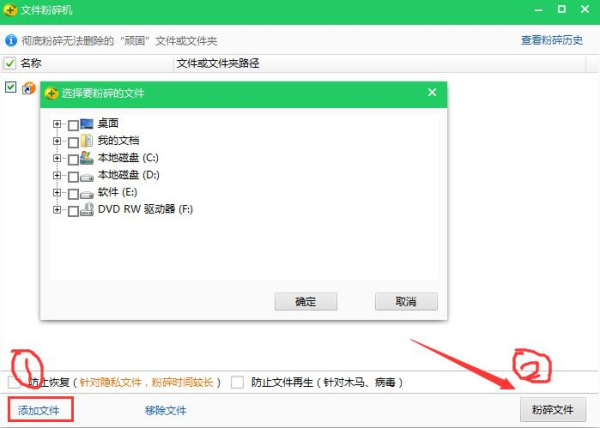Check the 桌面 checkbox in the tree
Viewport: 600px width, 428px height.
pyautogui.click(x=72, y=124)
